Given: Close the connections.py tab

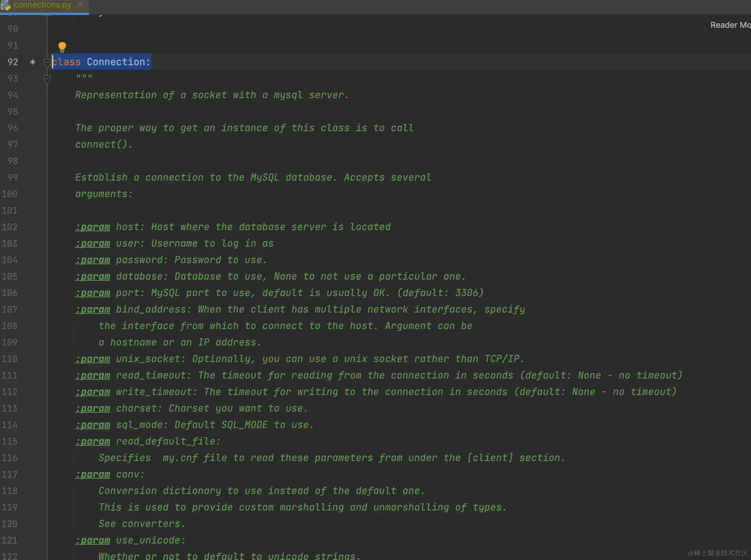Looking at the screenshot, I should tap(80, 5).
